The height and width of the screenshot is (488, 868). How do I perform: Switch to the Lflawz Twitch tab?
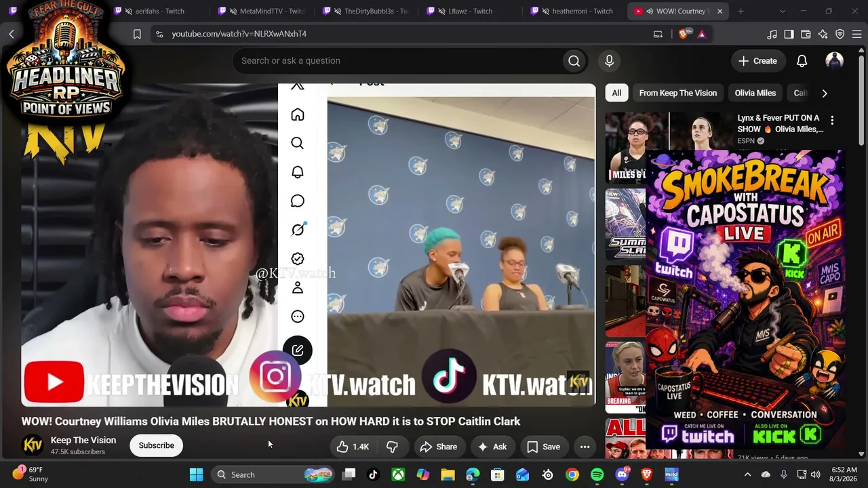[x=472, y=11]
